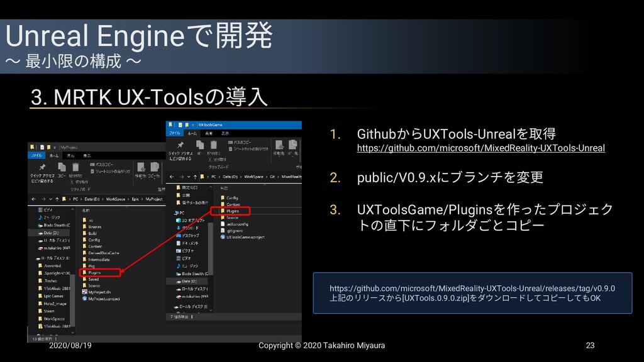Open the ファイル tab in MyProject window
Viewport: 644px width, 362px height.
(x=37, y=156)
